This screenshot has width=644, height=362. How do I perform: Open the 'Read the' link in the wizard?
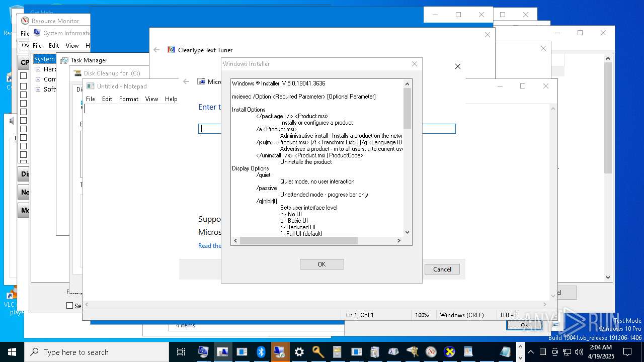coord(209,245)
